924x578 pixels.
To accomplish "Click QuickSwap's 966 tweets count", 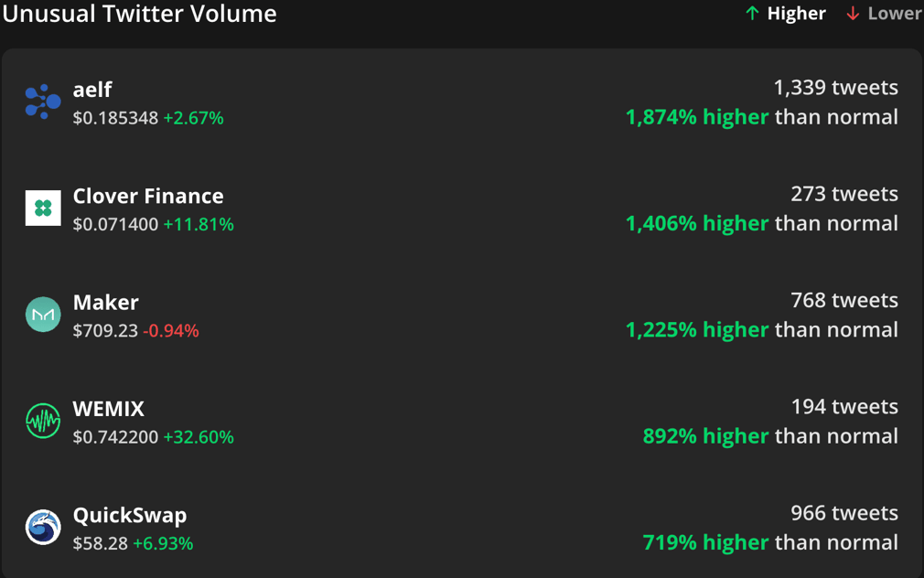I will point(843,513).
